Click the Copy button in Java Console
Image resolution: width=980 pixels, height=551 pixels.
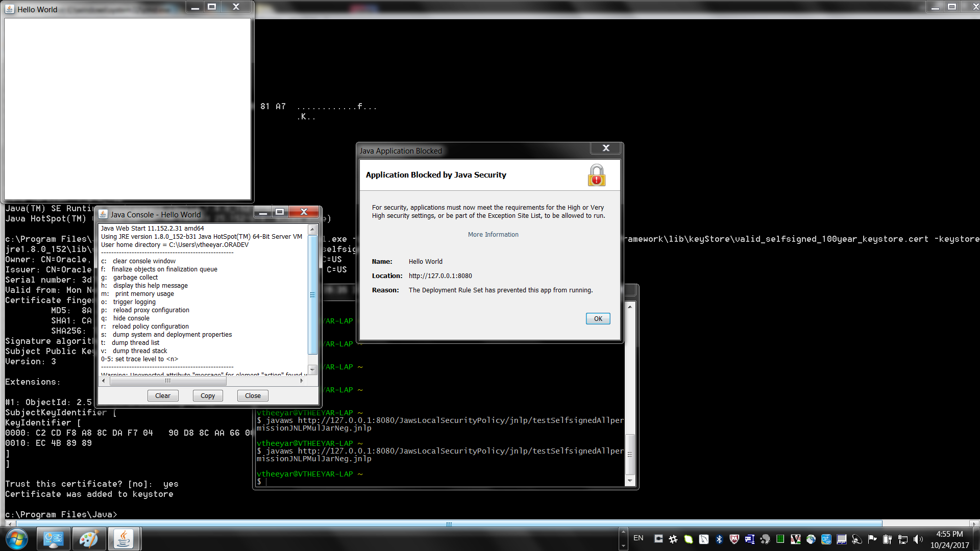(208, 396)
